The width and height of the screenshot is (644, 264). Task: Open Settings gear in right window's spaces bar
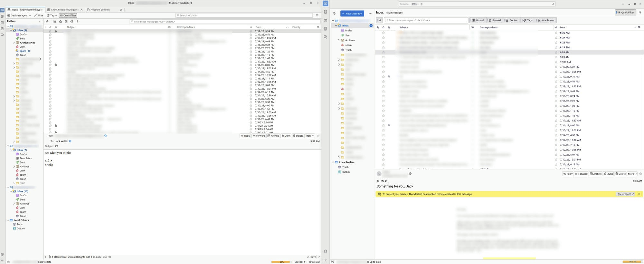(x=326, y=251)
